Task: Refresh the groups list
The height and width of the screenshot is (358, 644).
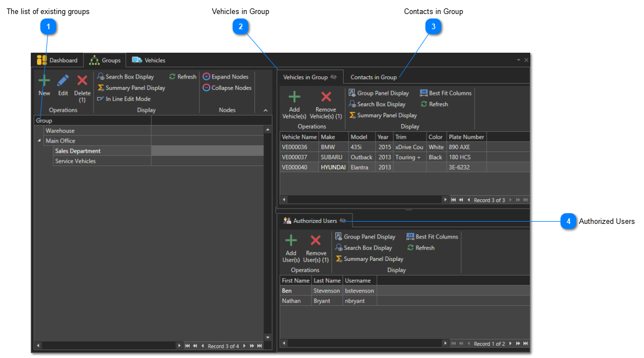Action: pos(183,77)
